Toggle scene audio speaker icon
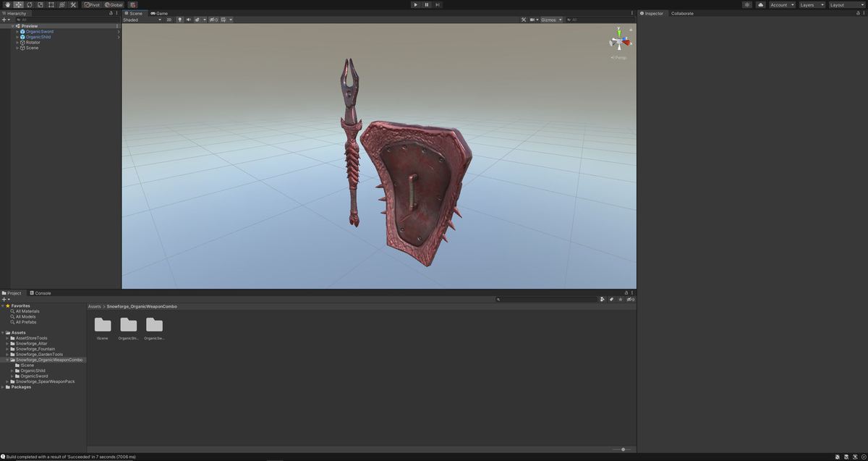This screenshot has width=868, height=461. 188,20
